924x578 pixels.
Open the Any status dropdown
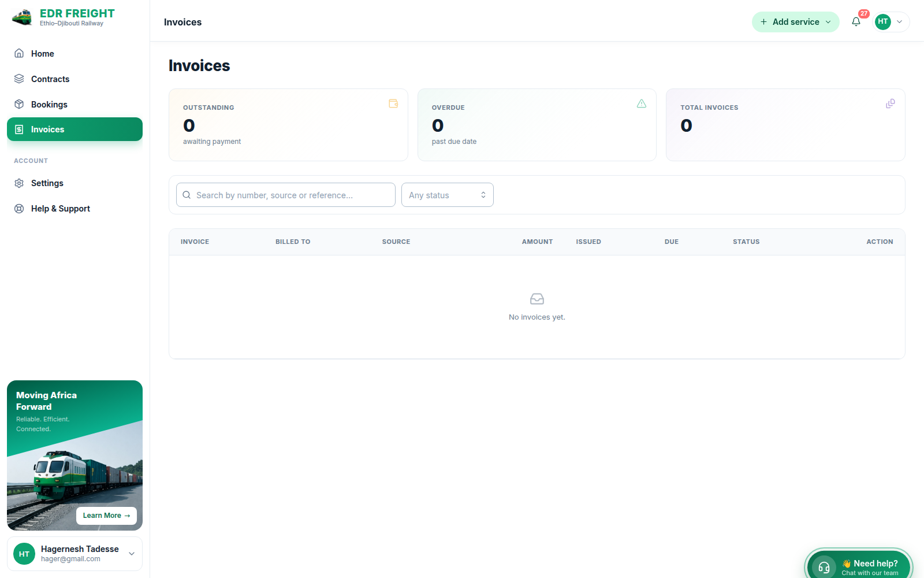(x=448, y=195)
